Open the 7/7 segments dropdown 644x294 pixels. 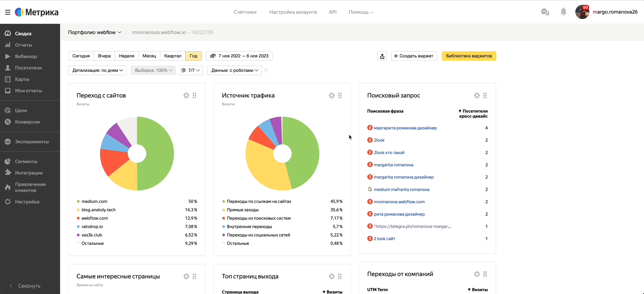pos(191,70)
